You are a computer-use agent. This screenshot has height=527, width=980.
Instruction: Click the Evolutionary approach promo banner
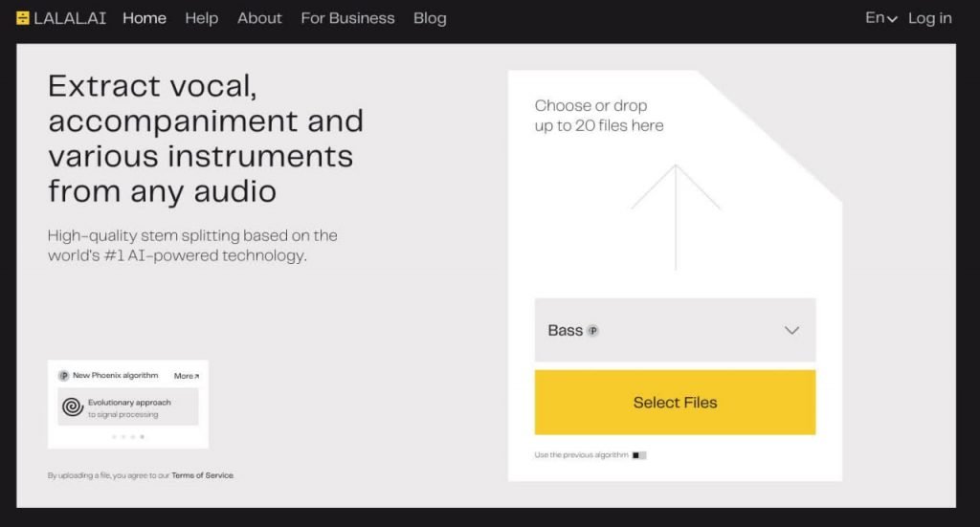pos(128,407)
